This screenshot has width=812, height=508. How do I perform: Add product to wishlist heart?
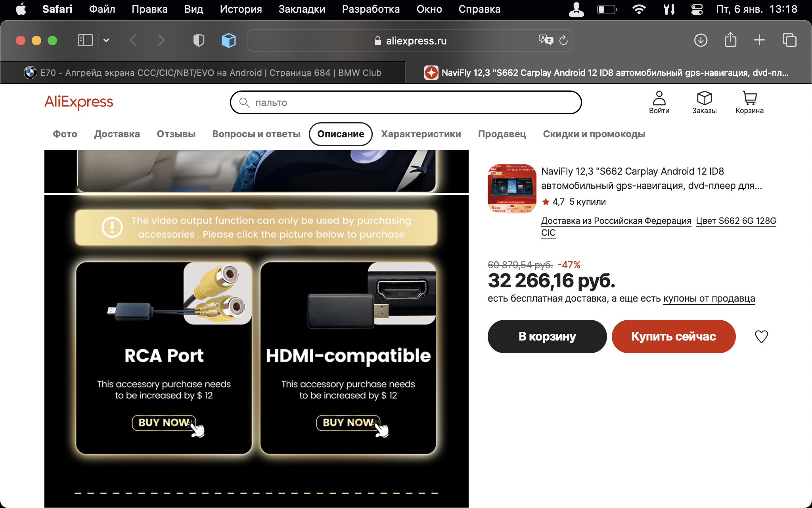point(761,337)
